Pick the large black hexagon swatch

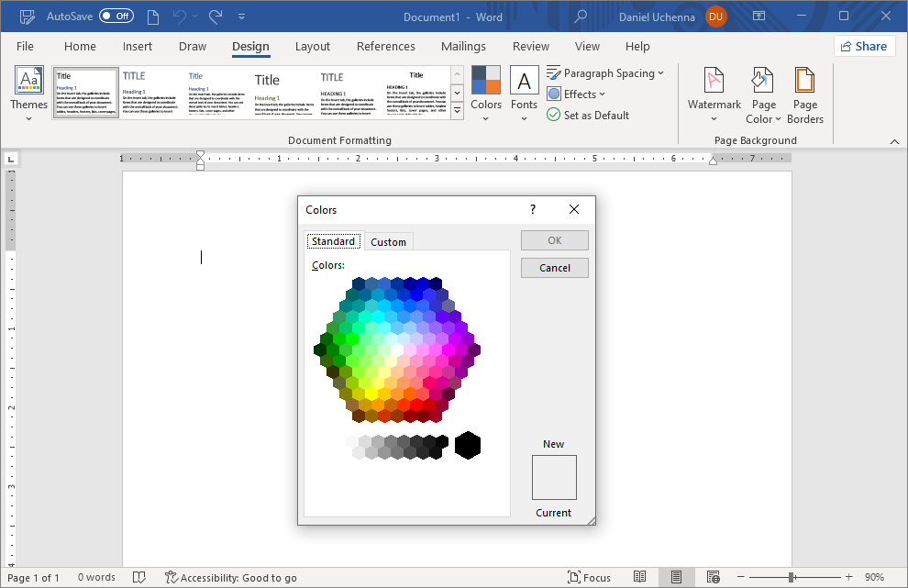click(x=468, y=445)
